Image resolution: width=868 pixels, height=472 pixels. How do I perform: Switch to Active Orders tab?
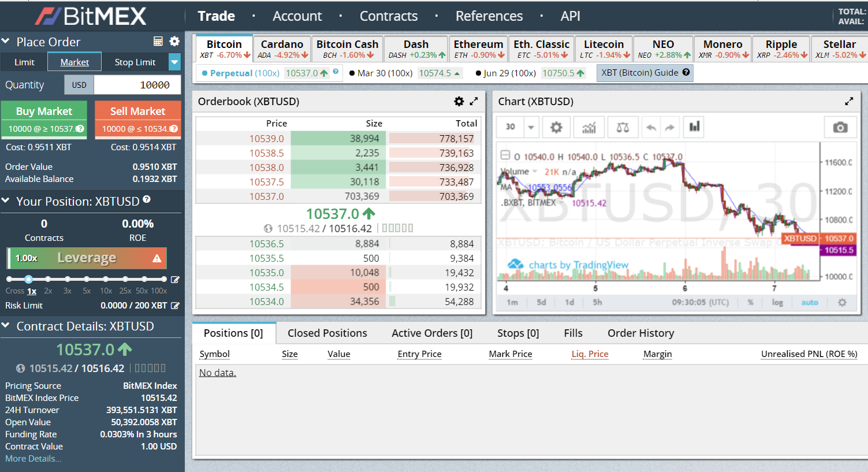point(432,333)
